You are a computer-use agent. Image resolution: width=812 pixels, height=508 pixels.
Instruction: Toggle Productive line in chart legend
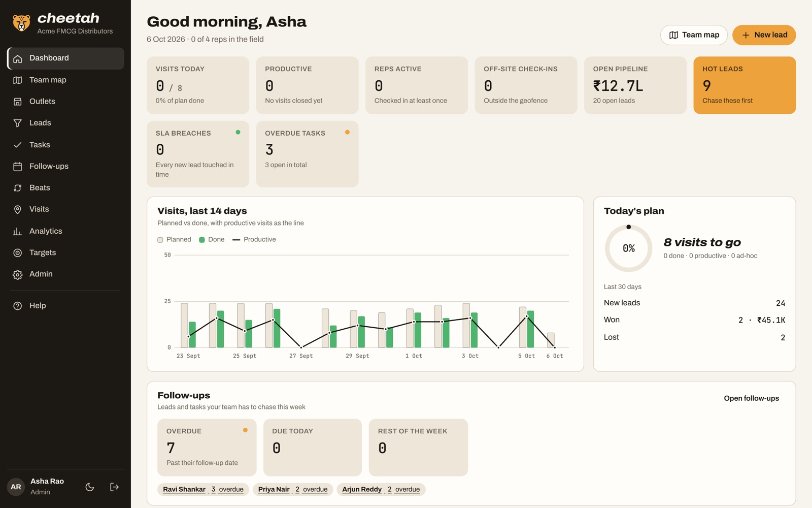[254, 239]
